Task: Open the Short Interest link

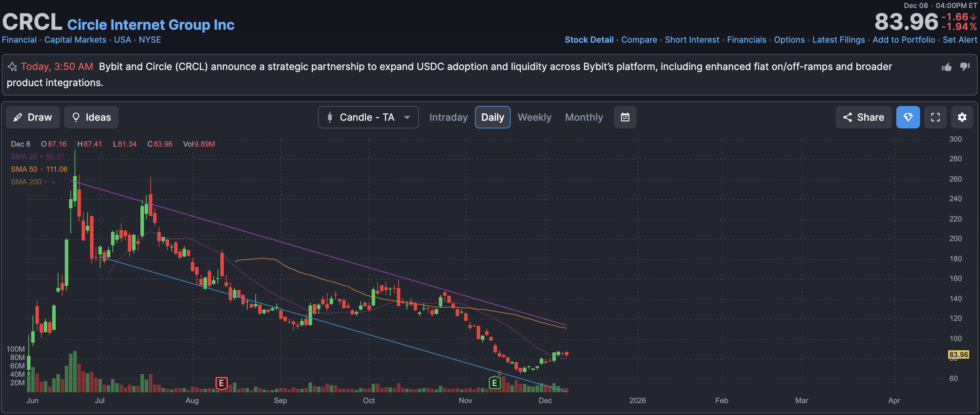Action: tap(692, 40)
